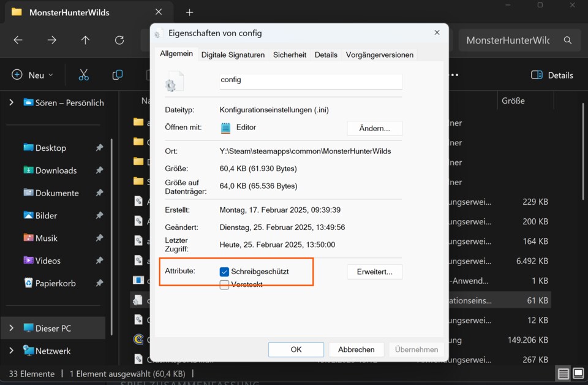Click the config filename text field
Image resolution: width=588 pixels, height=385 pixels.
(311, 80)
